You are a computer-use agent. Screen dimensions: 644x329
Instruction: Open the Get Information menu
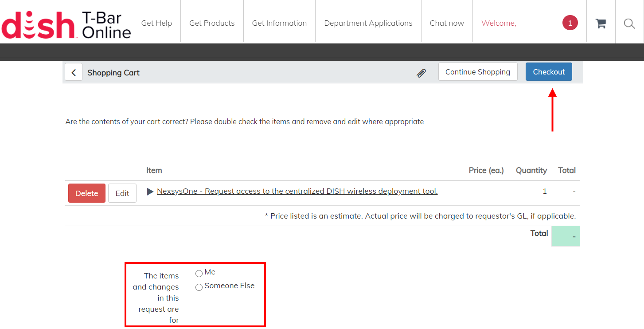pos(279,23)
